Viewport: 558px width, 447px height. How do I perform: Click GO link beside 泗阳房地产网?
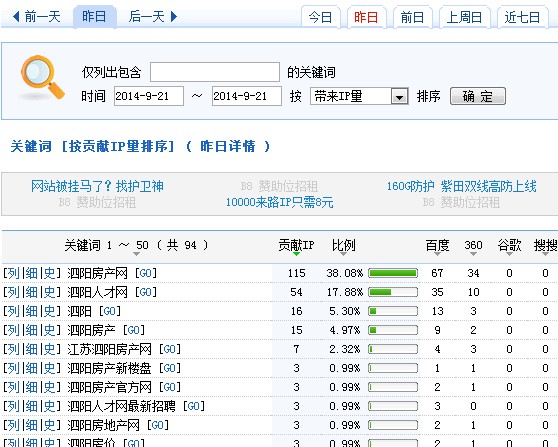pyautogui.click(x=158, y=425)
